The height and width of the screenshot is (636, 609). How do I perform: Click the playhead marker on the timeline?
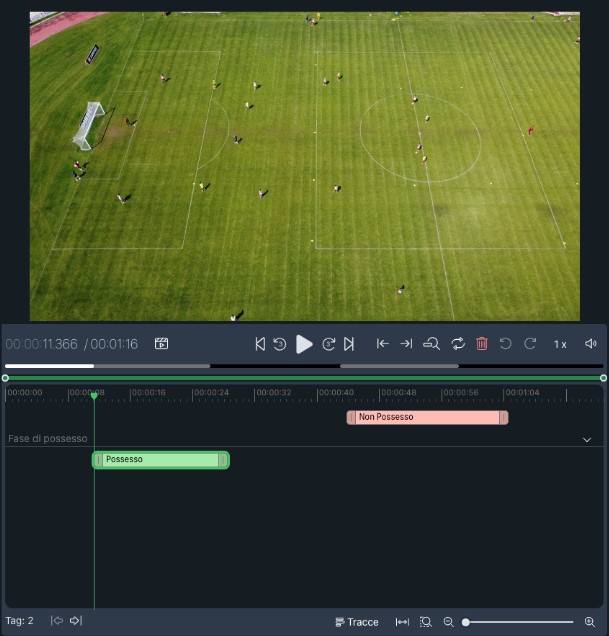click(94, 395)
